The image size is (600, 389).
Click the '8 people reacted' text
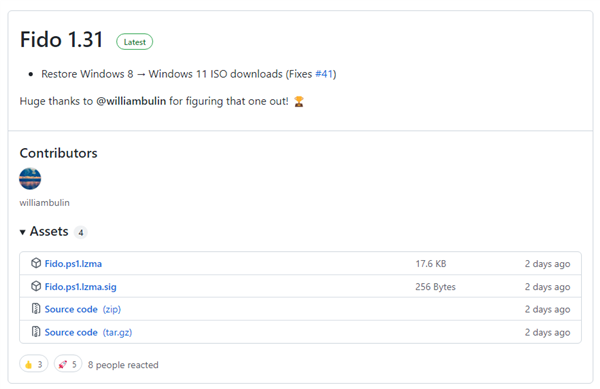[123, 365]
